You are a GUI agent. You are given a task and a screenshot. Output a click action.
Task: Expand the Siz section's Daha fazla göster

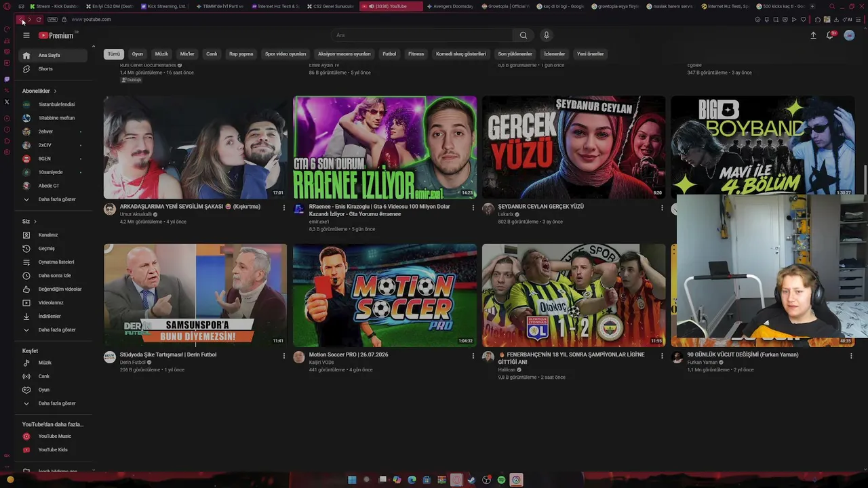click(54, 329)
